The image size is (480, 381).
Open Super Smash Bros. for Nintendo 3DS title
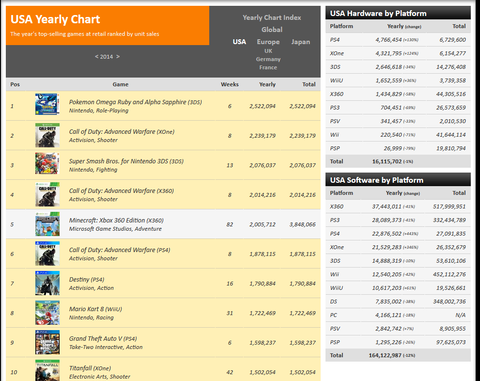(x=126, y=161)
